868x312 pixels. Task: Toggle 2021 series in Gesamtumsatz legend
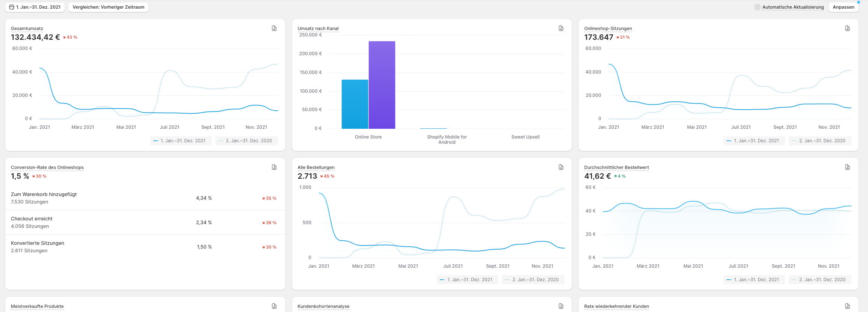[180, 141]
